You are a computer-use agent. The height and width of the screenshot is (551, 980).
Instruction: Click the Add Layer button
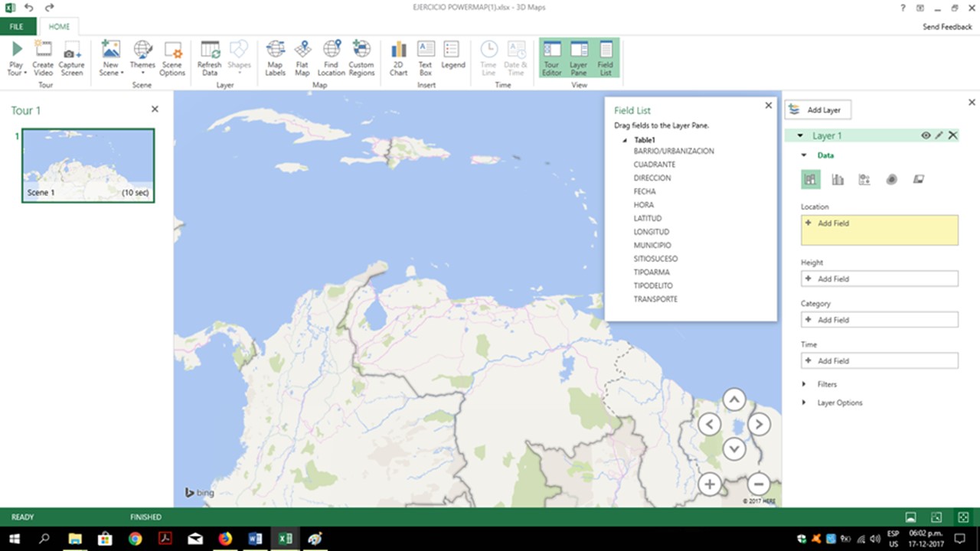[x=817, y=110]
